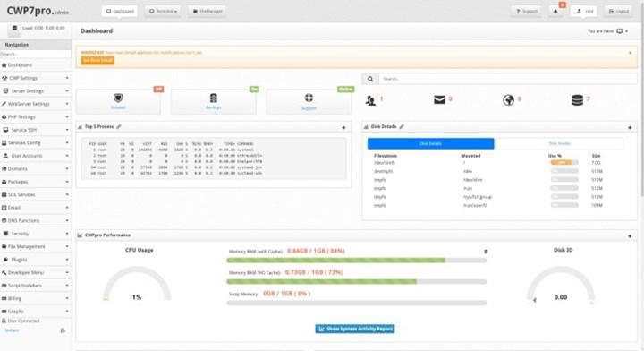
Task: Click the users count icon
Action: (370, 100)
